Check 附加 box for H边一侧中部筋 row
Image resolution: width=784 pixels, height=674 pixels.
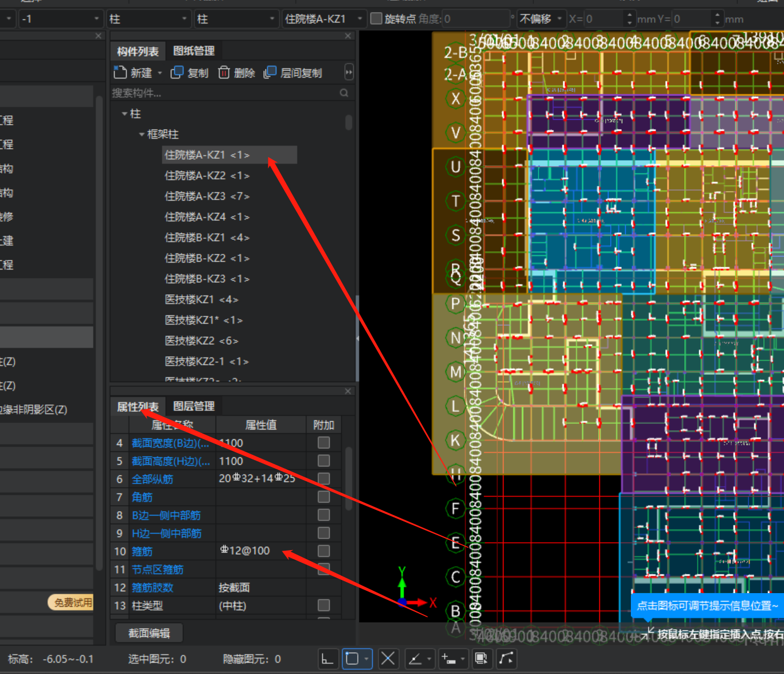[323, 533]
